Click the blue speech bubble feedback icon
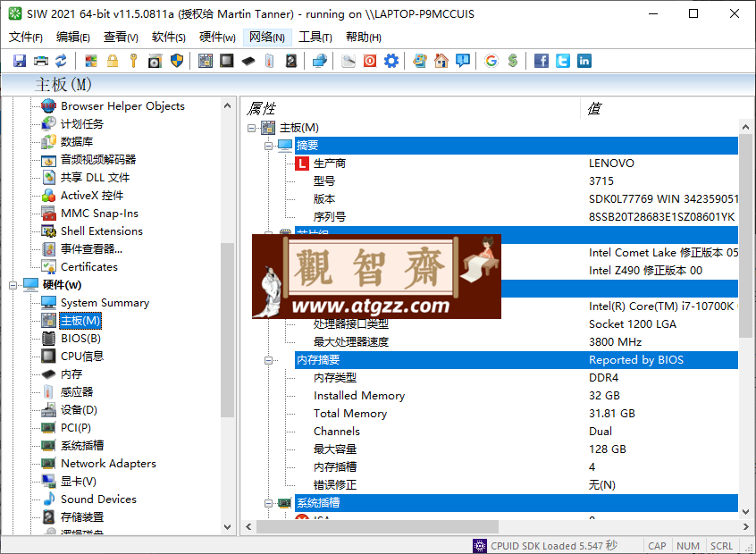Viewport: 756px width, 554px height. point(463,61)
